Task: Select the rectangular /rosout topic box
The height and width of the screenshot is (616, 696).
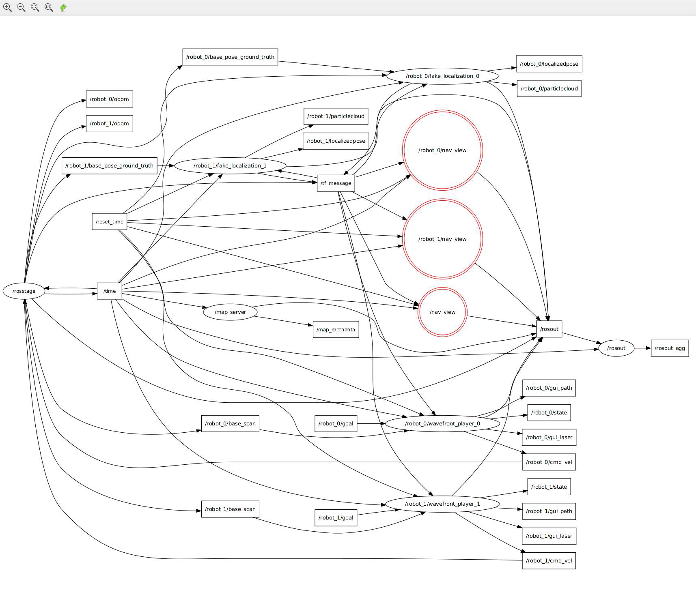Action: click(549, 329)
